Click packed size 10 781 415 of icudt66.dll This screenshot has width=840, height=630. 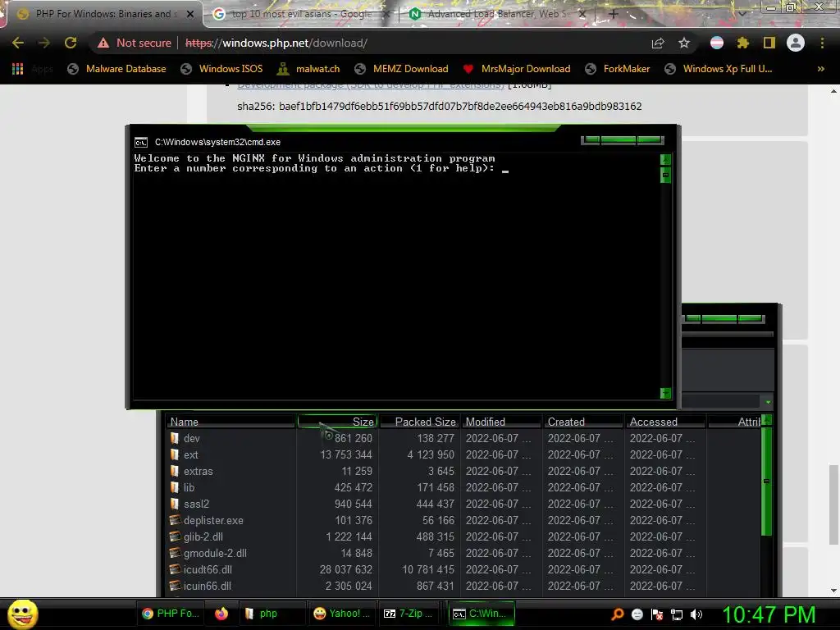[427, 569]
